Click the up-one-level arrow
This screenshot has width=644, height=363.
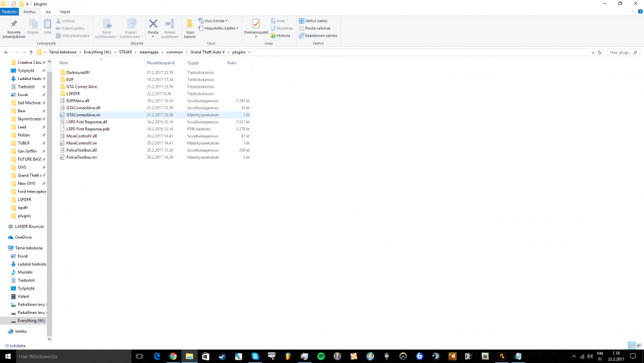[31, 52]
